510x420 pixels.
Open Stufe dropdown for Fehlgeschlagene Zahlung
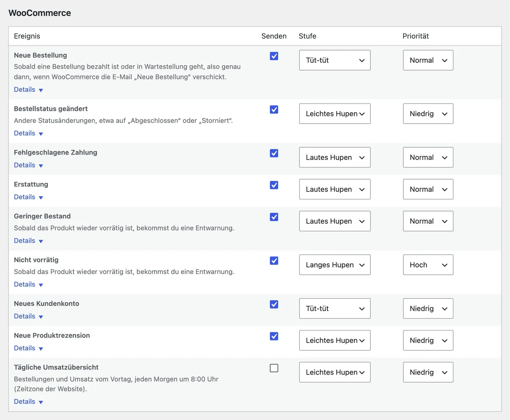click(x=335, y=157)
